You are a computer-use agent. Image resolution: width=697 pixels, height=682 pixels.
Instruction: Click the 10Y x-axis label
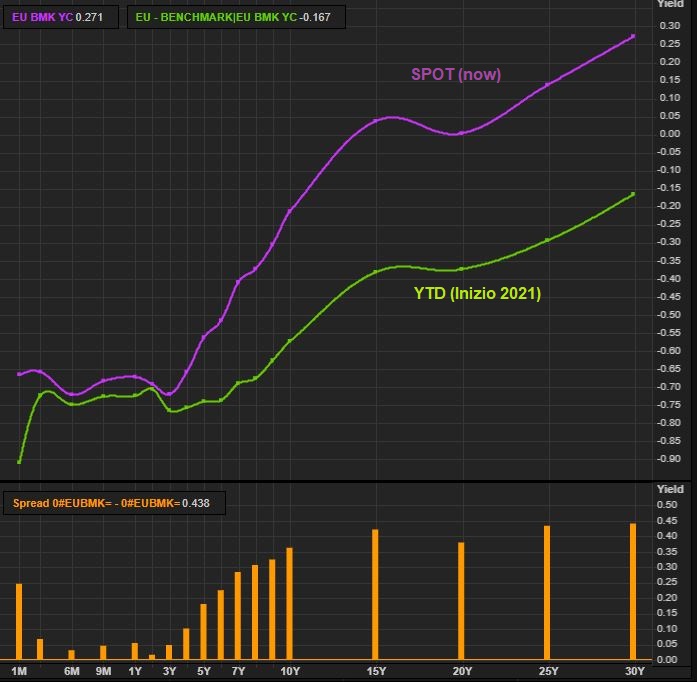pos(290,671)
